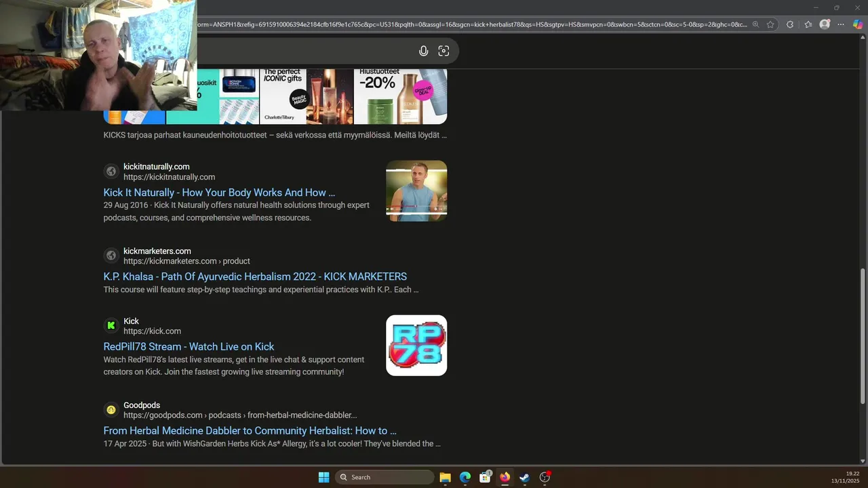Click kickmarketers.com › product URL text

[x=186, y=261]
